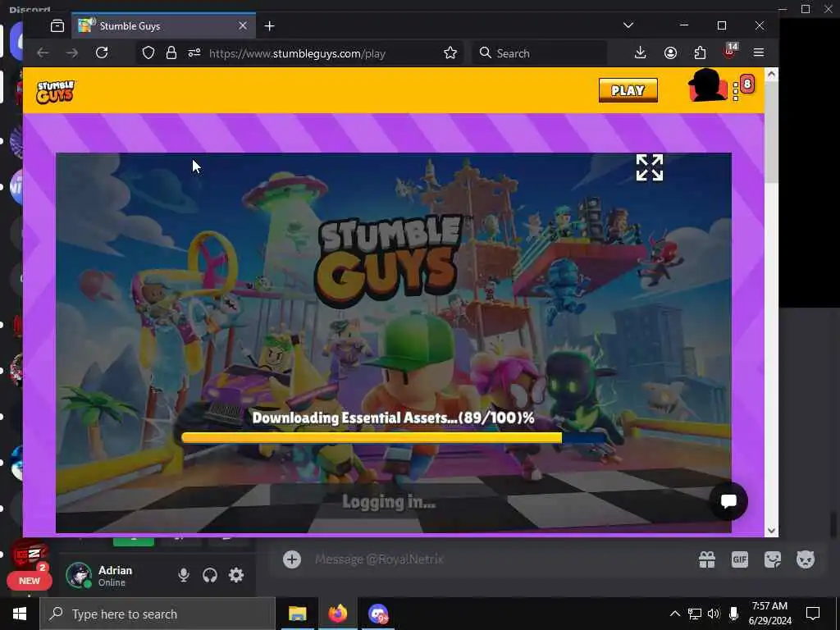
Task: Open notifications menu with 8 badge
Action: (x=743, y=87)
